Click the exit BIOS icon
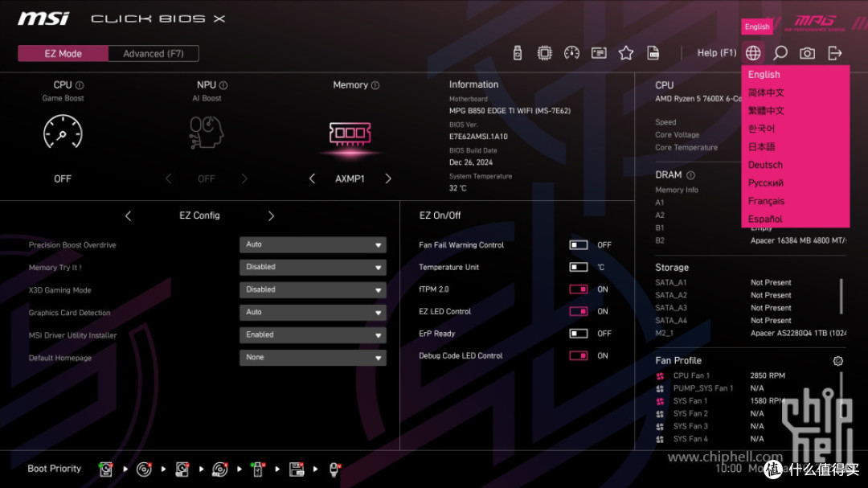Viewport: 868px width, 488px height. 835,53
